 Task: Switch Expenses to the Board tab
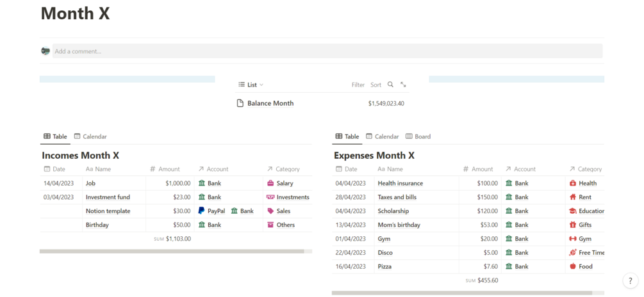coord(418,136)
